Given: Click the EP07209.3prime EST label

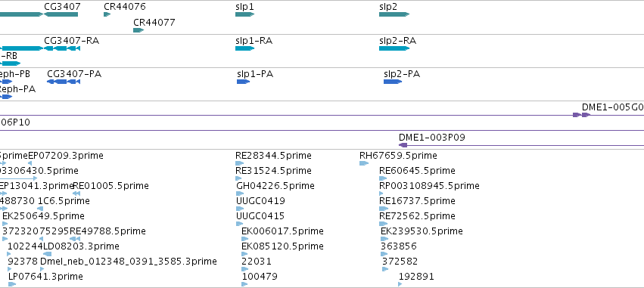Looking at the screenshot, I should 66,156.
